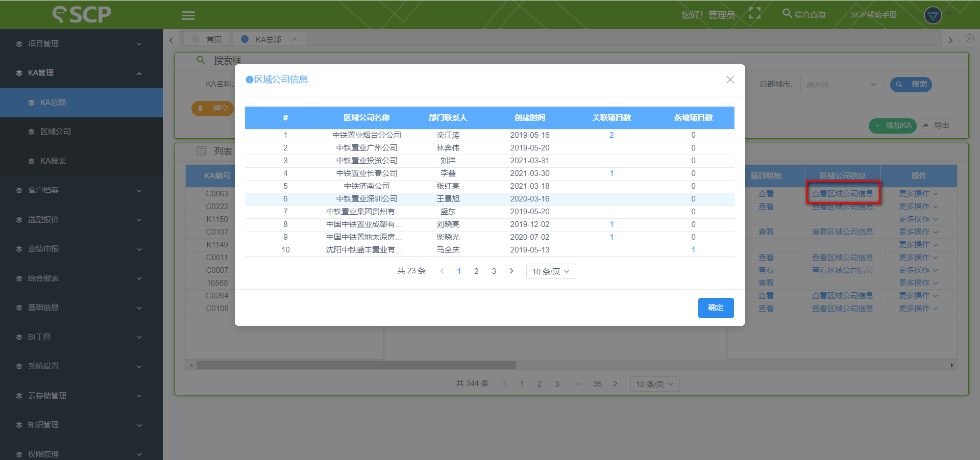The height and width of the screenshot is (460, 980).
Task: Select the KA总部 sidebar item
Action: click(81, 103)
